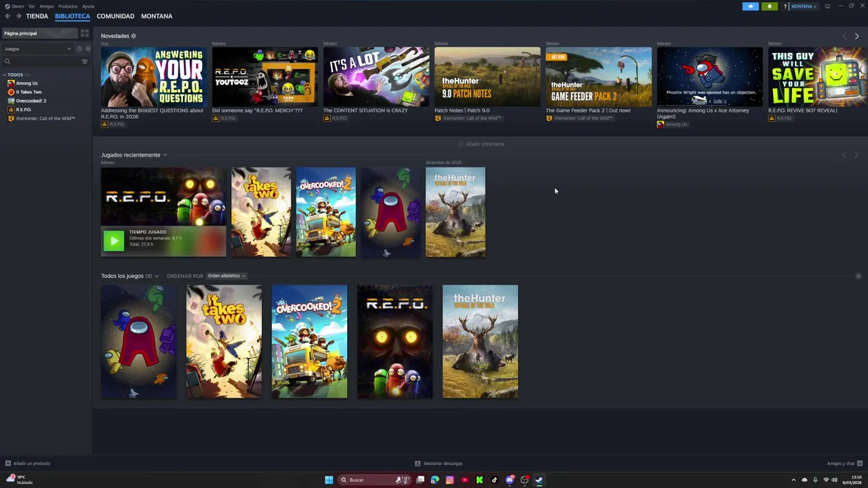Image resolution: width=868 pixels, height=488 pixels.
Task: Open TikTok from the taskbar
Action: (494, 480)
